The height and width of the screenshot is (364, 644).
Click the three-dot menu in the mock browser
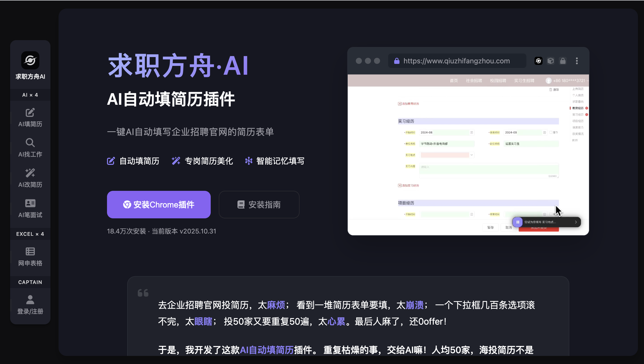(577, 61)
